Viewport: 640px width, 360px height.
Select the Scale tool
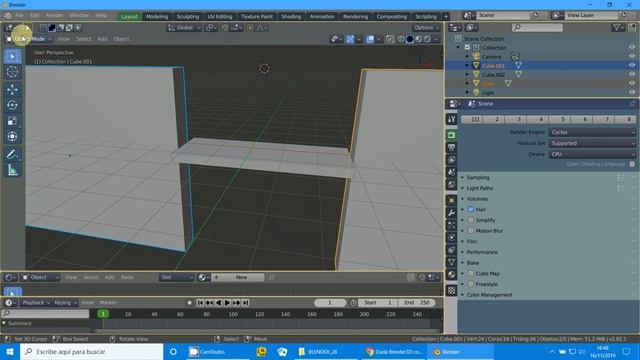point(13,120)
